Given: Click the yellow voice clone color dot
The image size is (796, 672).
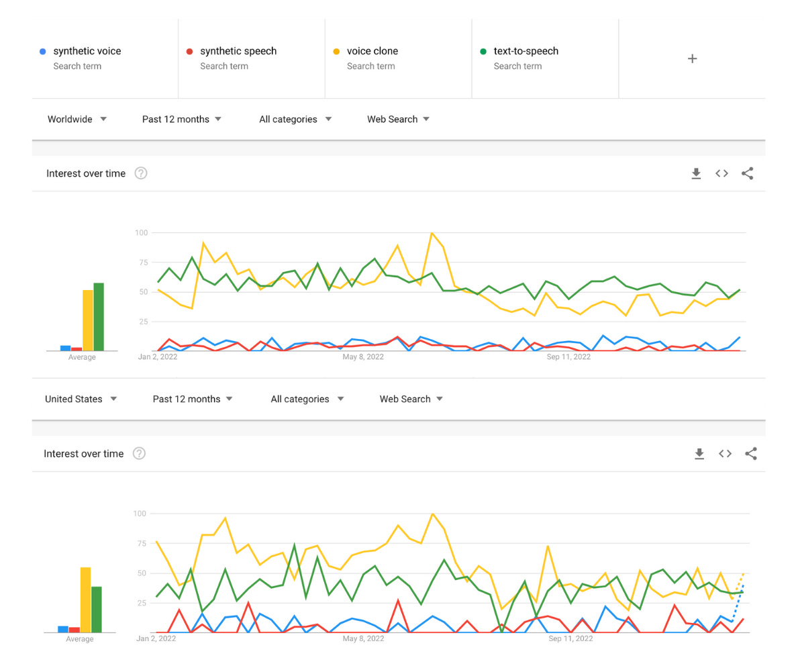Looking at the screenshot, I should pyautogui.click(x=336, y=51).
